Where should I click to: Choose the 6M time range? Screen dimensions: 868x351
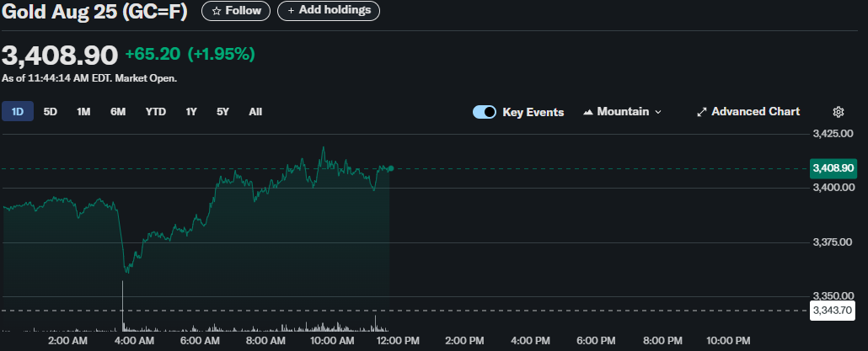118,112
